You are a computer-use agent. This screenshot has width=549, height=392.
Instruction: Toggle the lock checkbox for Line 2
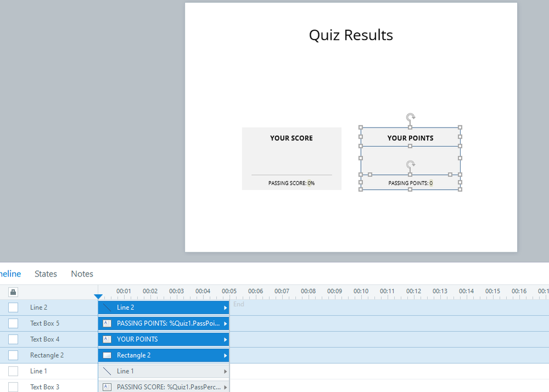pos(13,307)
